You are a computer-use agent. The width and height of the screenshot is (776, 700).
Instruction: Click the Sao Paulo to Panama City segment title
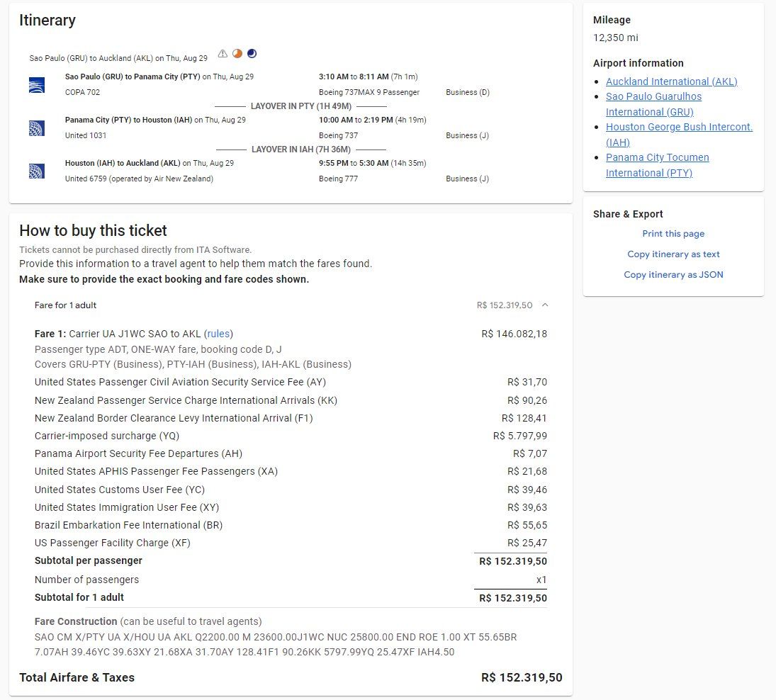click(133, 77)
